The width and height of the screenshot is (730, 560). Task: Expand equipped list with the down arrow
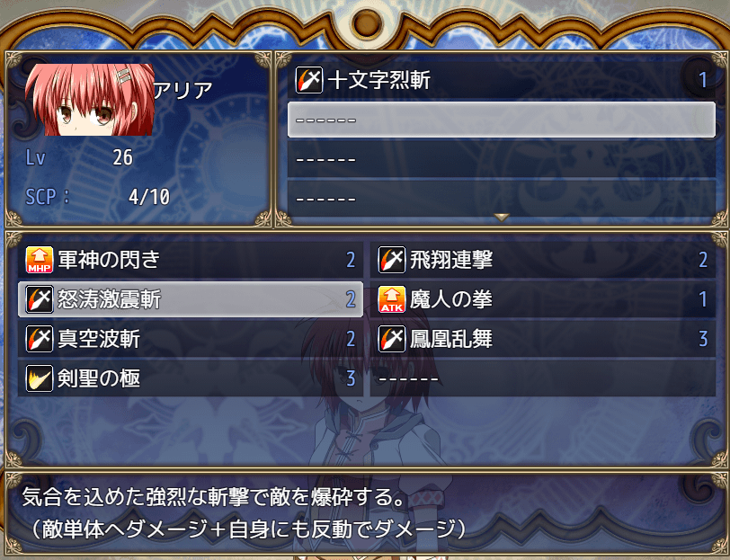[502, 217]
